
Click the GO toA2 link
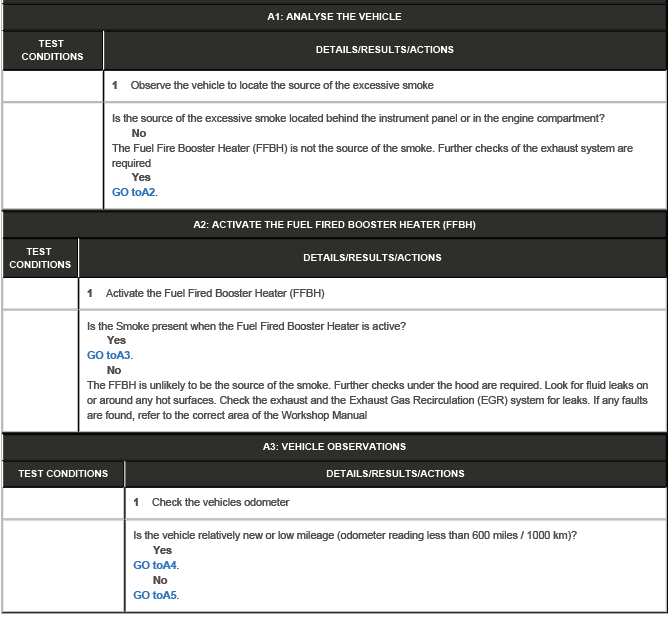point(134,192)
